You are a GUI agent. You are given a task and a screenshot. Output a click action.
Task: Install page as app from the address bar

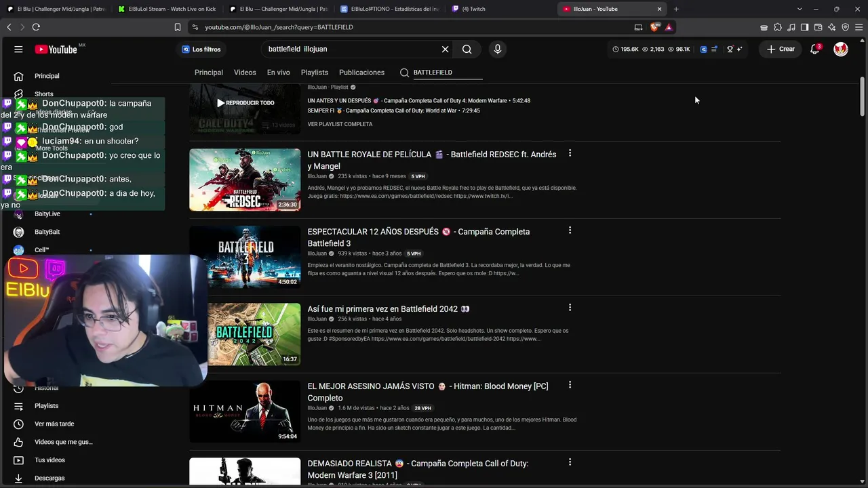click(638, 27)
